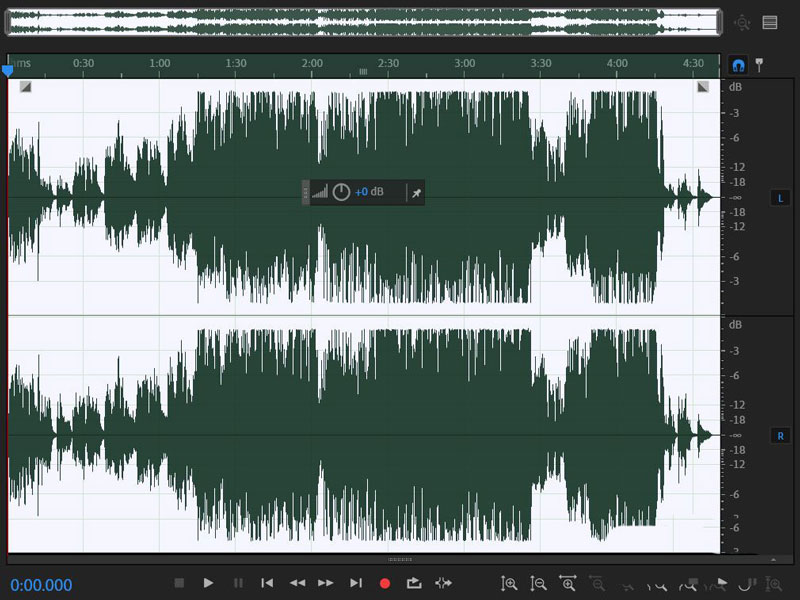Click the panel divider grip below the waveform

click(400, 559)
